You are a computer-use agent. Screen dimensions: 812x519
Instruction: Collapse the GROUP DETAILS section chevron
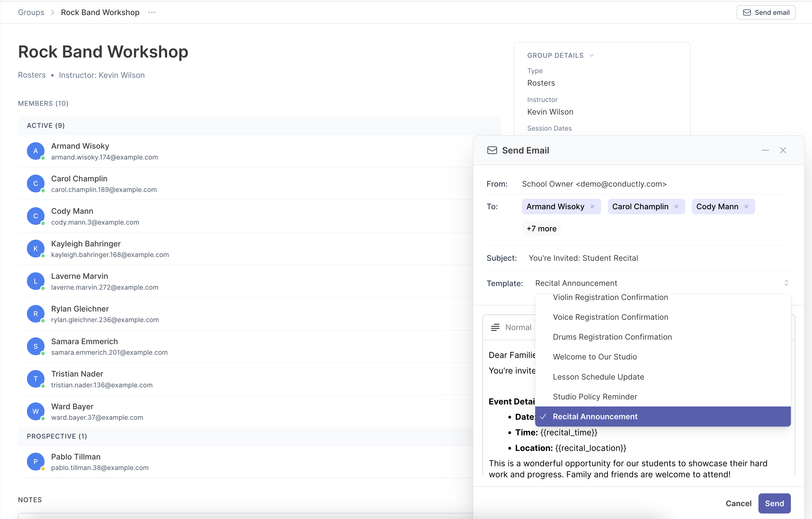pos(592,55)
